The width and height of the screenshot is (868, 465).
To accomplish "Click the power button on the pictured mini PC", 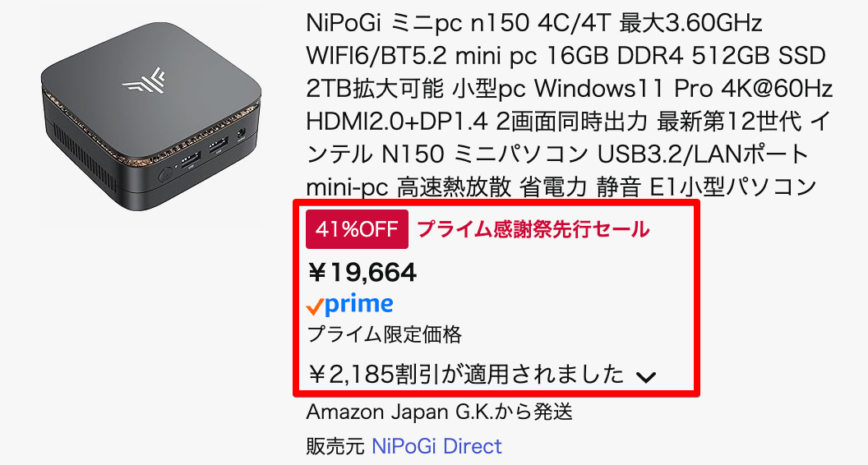I will [165, 175].
